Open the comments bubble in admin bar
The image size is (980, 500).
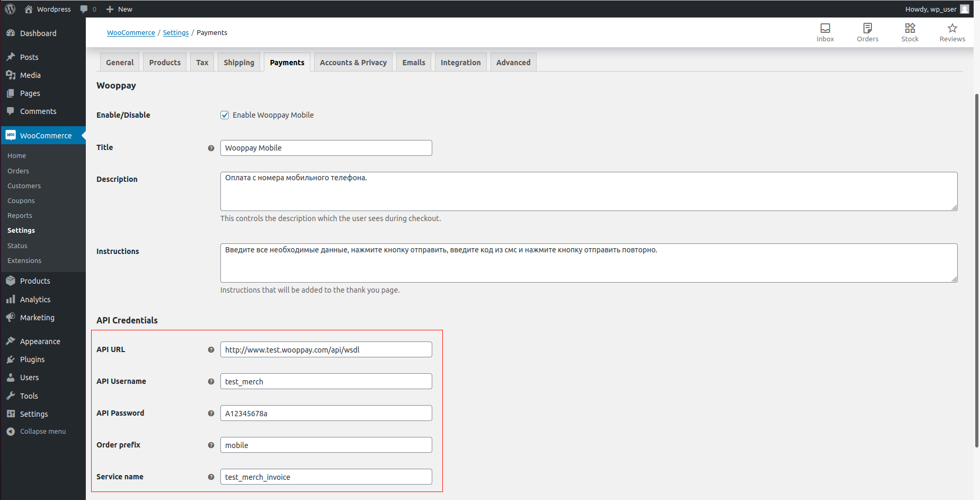point(88,9)
